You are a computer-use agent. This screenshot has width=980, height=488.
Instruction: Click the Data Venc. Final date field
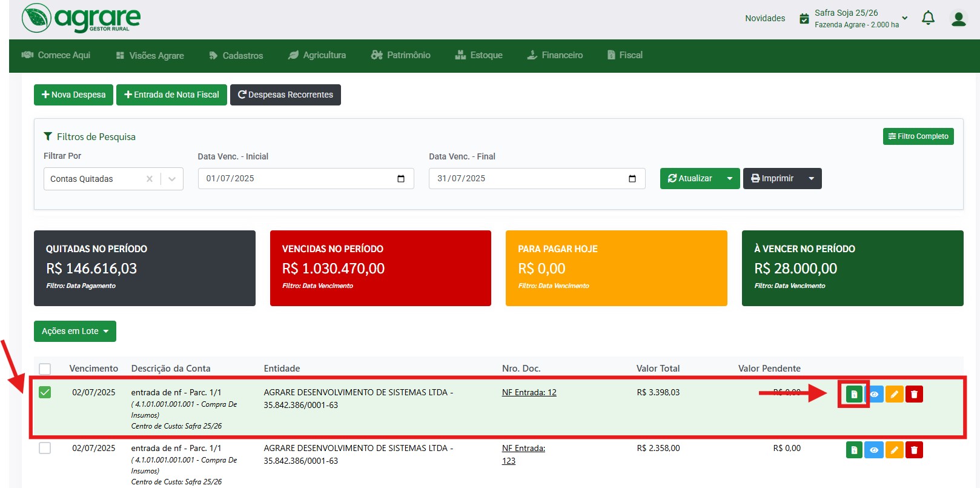(x=537, y=178)
